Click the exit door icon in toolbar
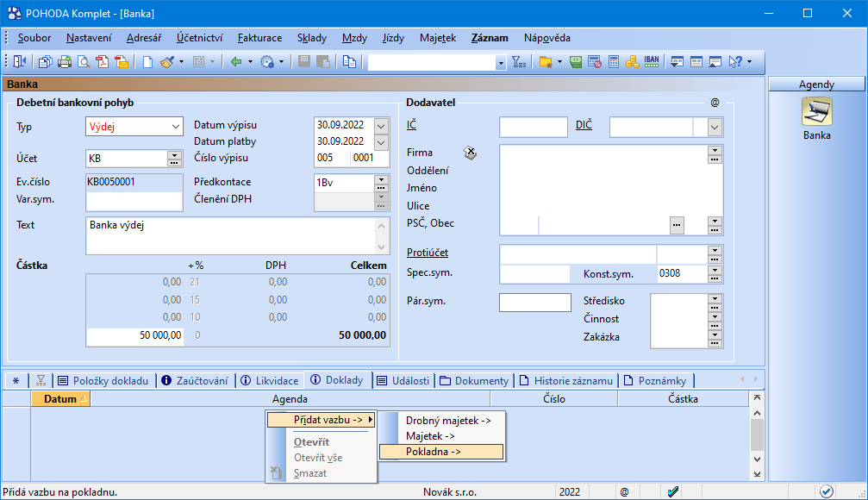 19,62
